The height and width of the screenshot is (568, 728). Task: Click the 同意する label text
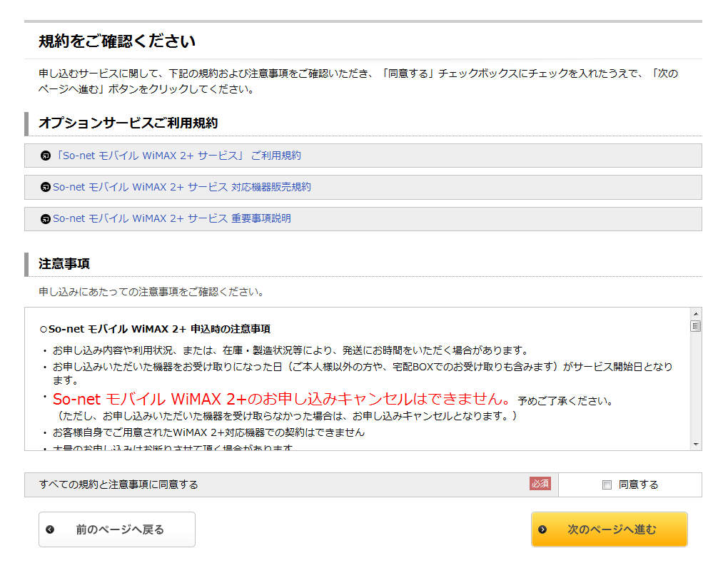point(638,485)
